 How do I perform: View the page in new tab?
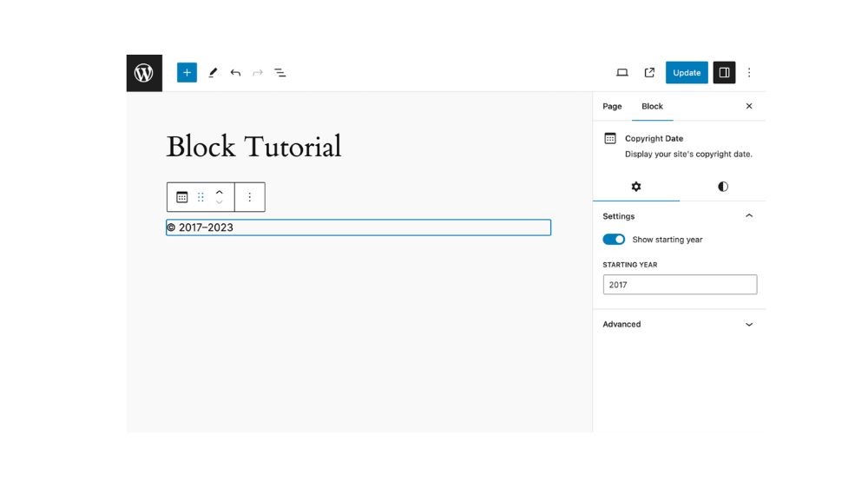point(649,73)
